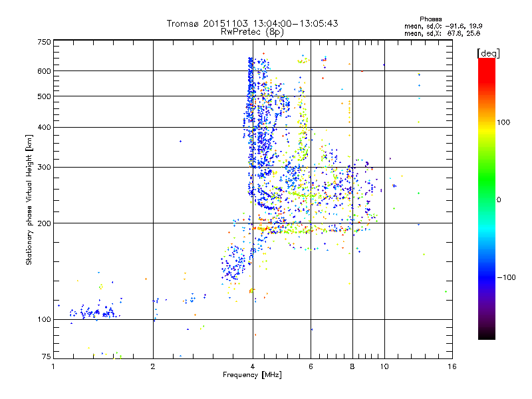Click the y-axis tick label '75'

[47, 356]
